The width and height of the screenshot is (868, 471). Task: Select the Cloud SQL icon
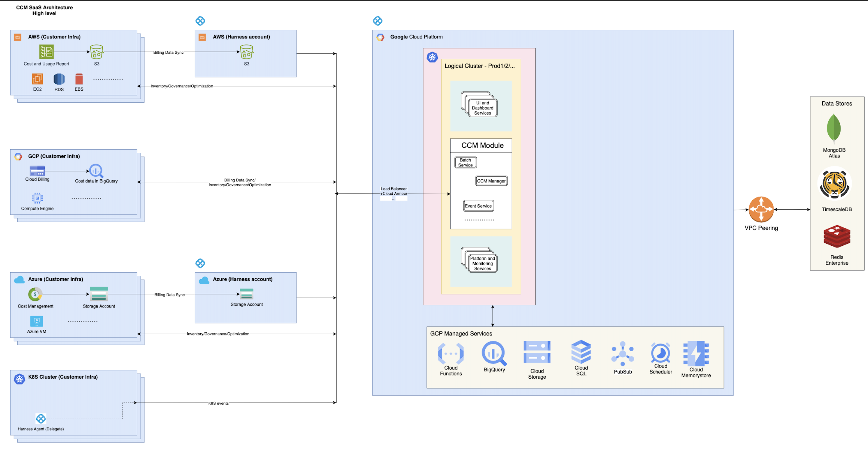point(581,352)
